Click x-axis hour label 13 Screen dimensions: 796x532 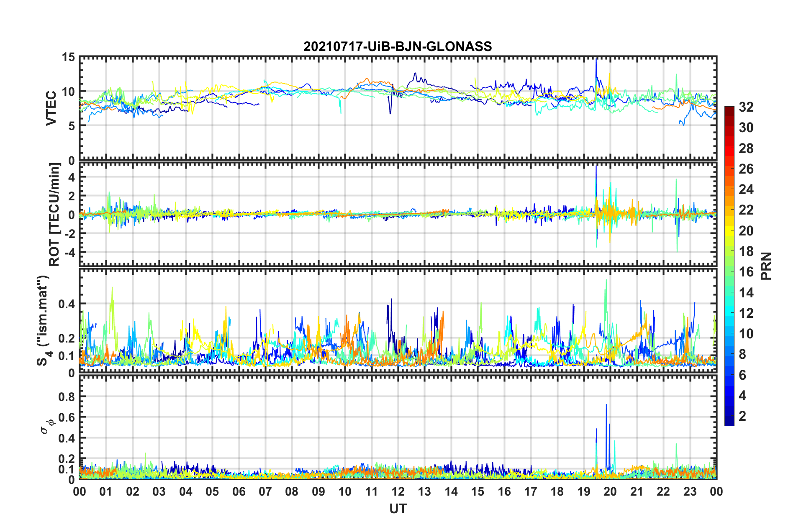424,491
